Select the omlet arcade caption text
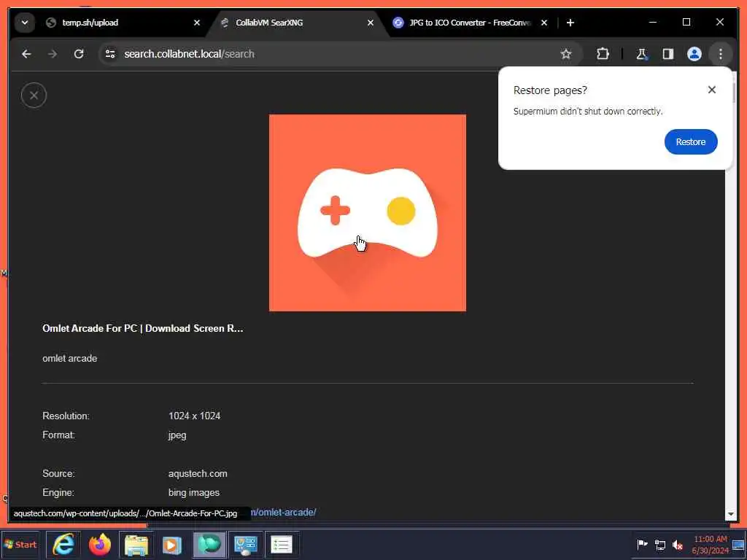 coord(69,358)
